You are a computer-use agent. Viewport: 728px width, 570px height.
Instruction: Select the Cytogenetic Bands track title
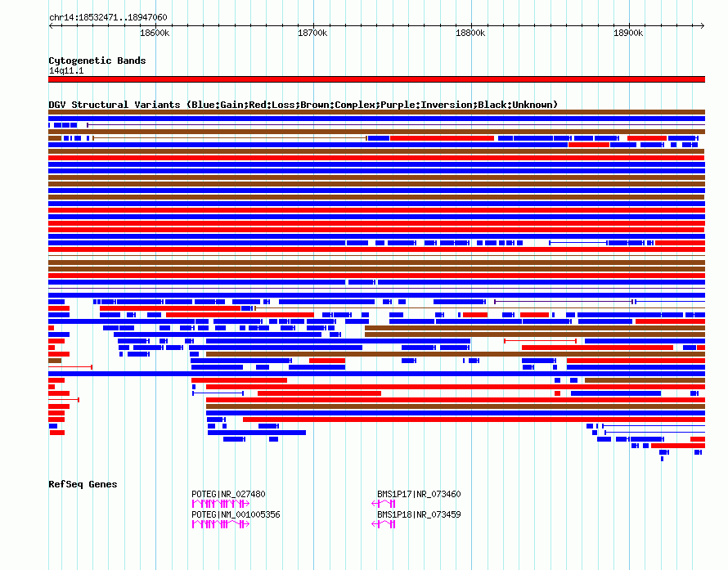point(97,61)
